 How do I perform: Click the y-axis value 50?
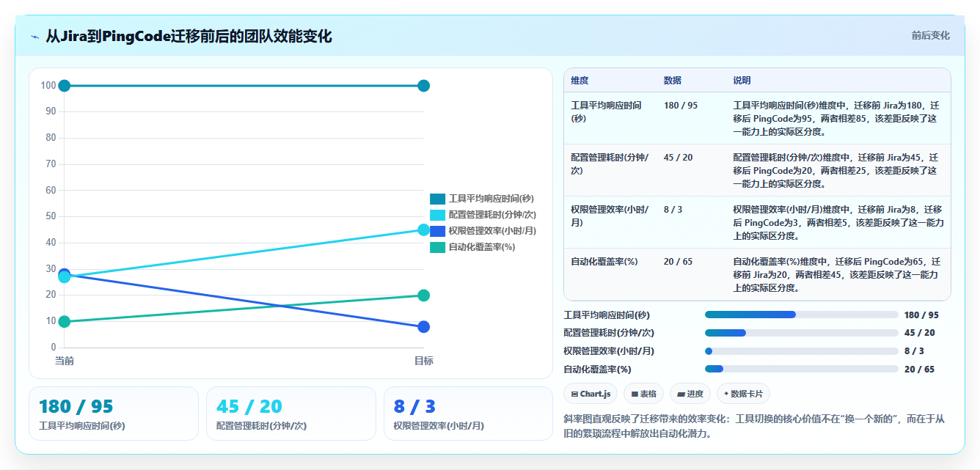[x=51, y=216]
